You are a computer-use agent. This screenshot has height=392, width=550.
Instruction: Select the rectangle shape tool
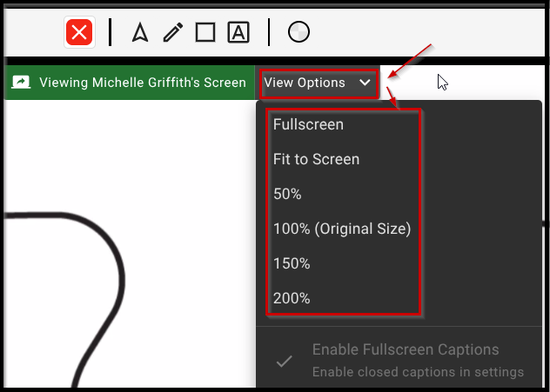pos(205,32)
